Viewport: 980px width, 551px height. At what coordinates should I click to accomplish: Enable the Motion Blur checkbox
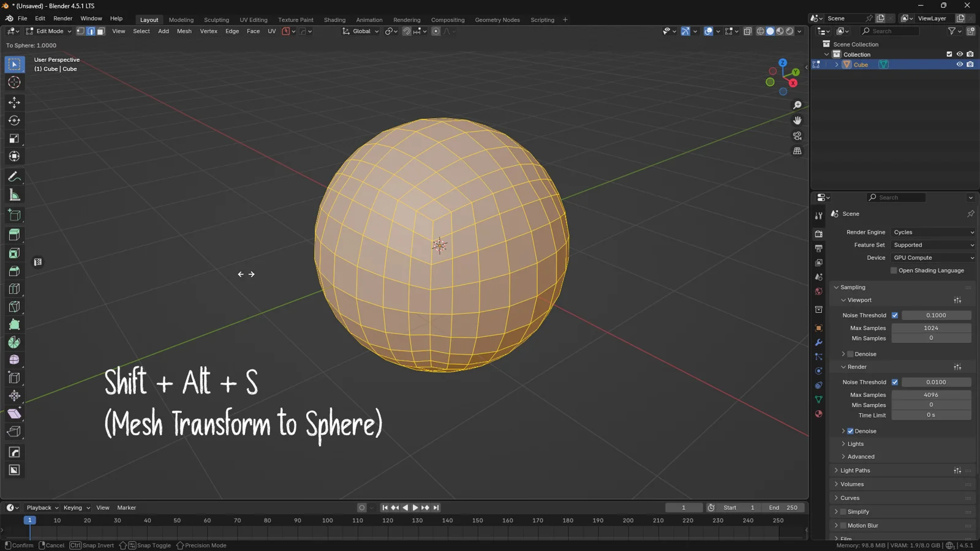tap(843, 525)
